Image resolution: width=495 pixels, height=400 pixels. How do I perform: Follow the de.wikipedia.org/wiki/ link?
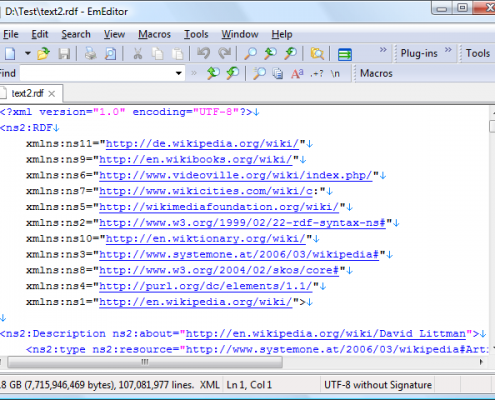point(202,144)
